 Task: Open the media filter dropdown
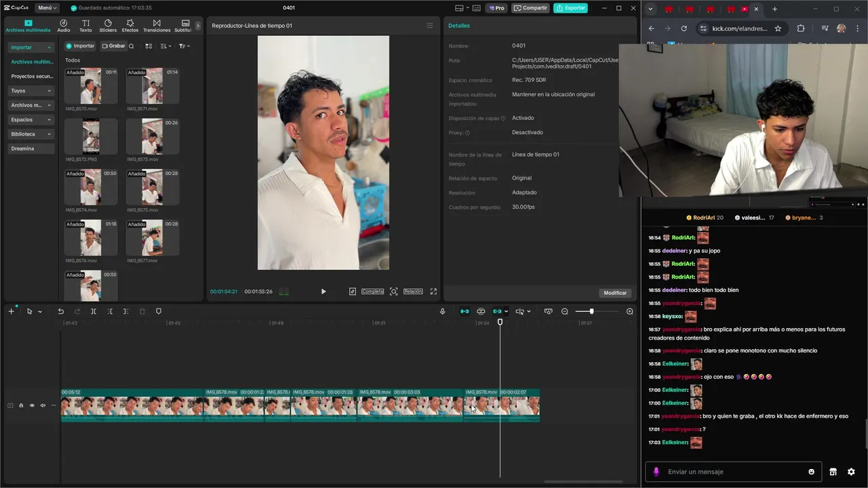click(x=184, y=46)
